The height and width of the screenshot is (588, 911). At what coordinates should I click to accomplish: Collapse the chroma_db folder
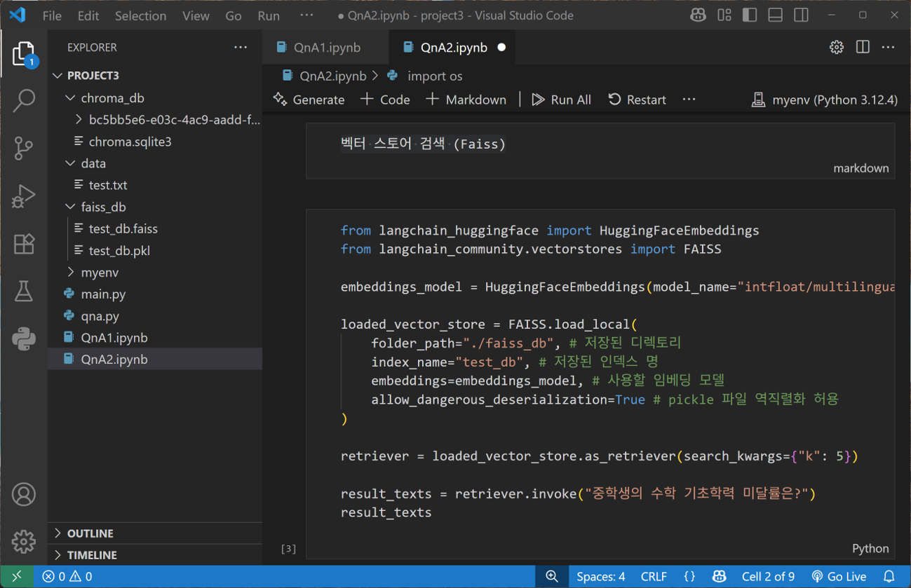click(155, 98)
